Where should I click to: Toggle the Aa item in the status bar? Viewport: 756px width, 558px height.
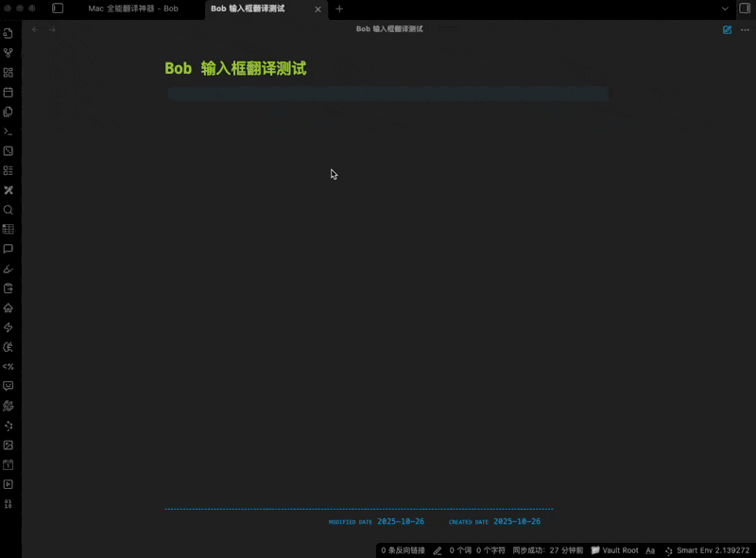point(650,549)
